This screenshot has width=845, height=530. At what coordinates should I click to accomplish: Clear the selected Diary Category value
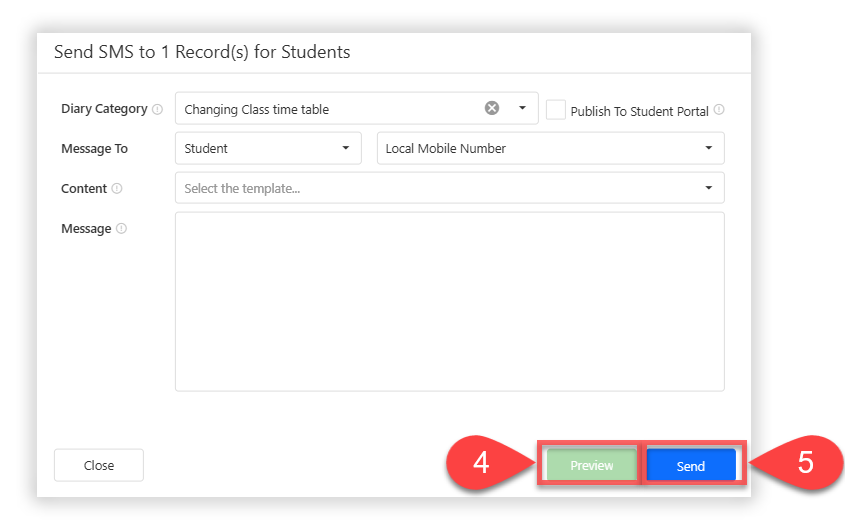pyautogui.click(x=492, y=109)
